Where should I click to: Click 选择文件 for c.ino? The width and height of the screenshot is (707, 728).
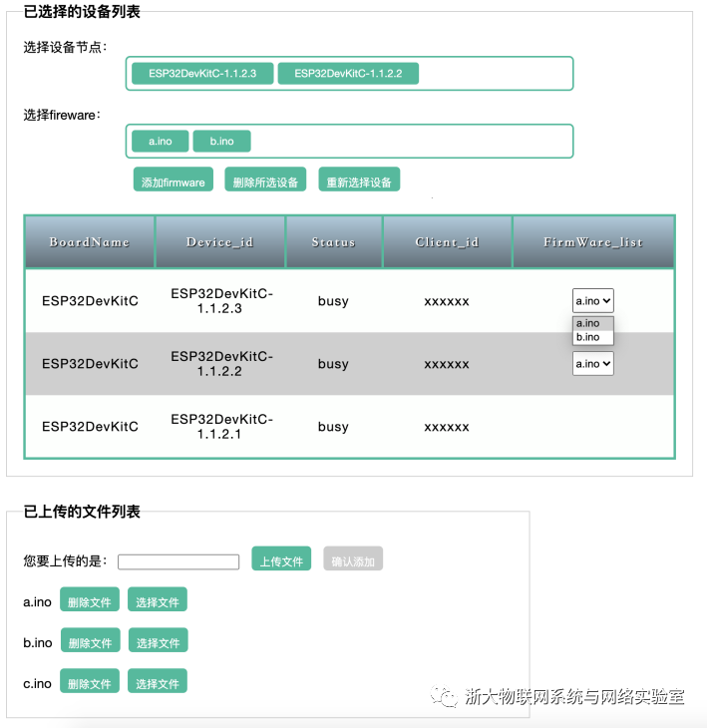pyautogui.click(x=158, y=681)
